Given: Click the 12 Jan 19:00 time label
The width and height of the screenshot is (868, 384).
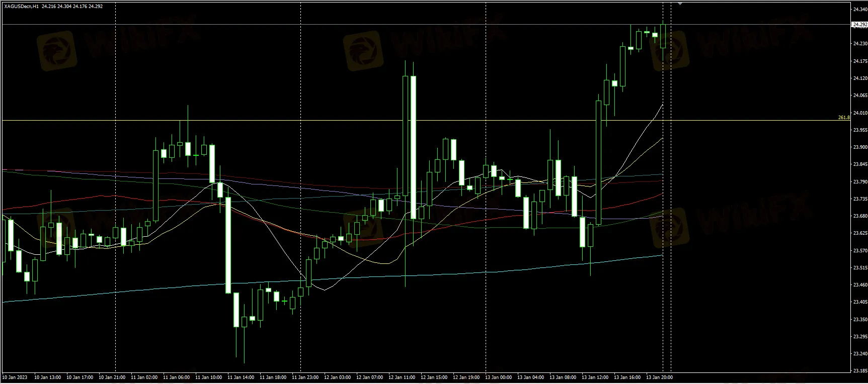Looking at the screenshot, I should 466,377.
